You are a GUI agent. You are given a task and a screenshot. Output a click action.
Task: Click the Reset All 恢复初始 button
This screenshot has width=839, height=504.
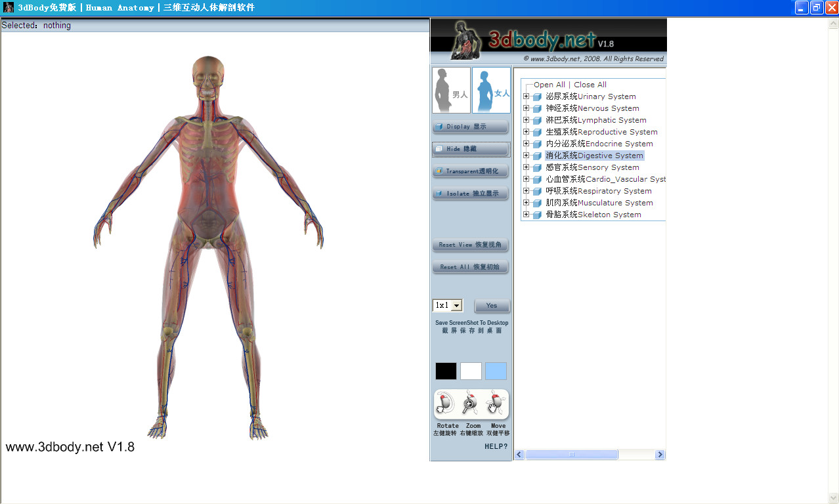tap(470, 266)
